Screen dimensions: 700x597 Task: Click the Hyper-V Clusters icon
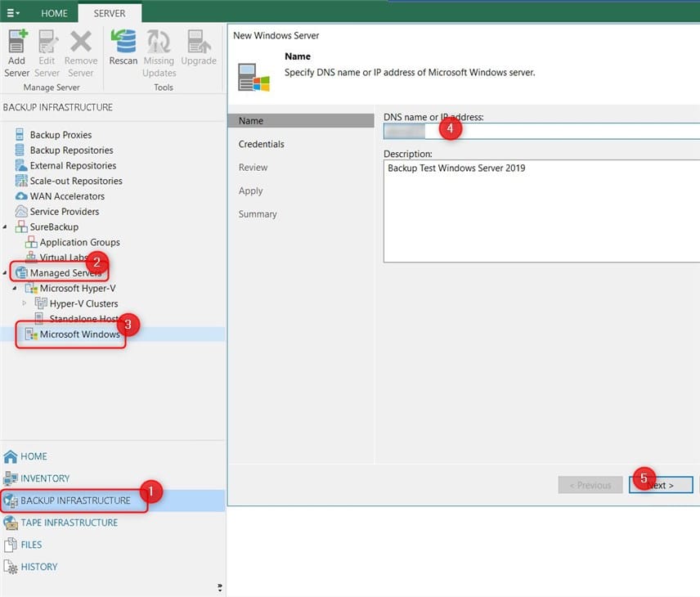(x=41, y=303)
